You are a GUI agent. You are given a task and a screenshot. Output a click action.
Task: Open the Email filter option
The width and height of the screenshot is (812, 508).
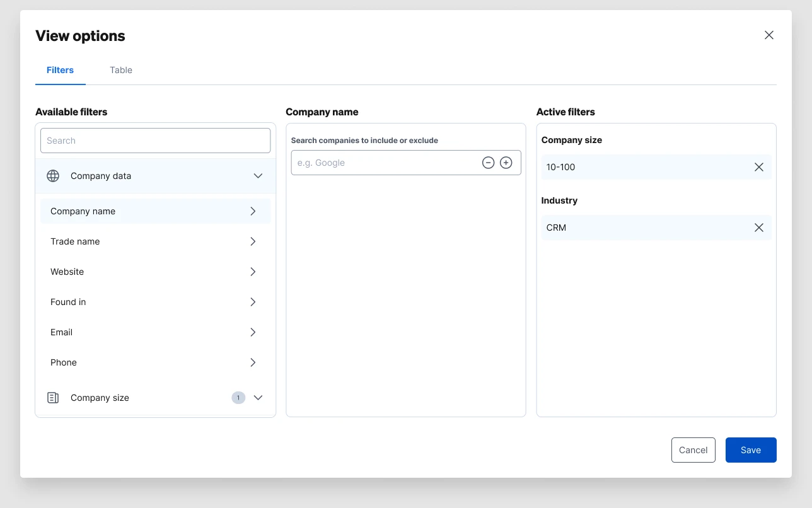tap(155, 332)
